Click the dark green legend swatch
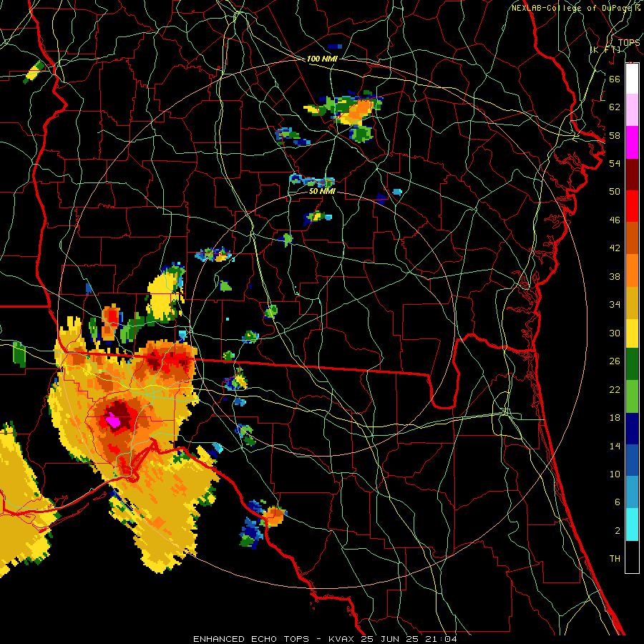This screenshot has width=644, height=644. click(632, 364)
